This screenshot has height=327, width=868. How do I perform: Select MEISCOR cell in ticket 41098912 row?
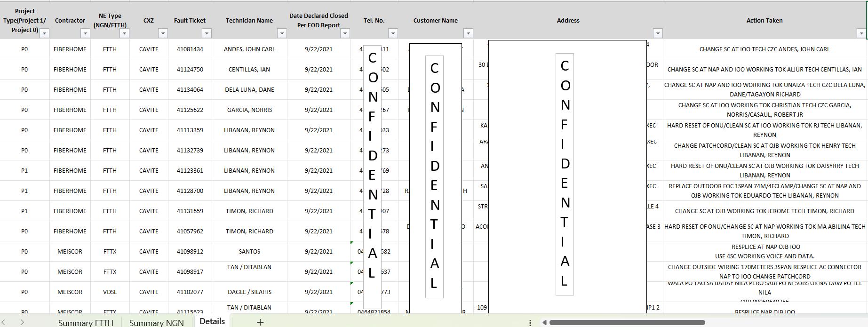coord(70,251)
